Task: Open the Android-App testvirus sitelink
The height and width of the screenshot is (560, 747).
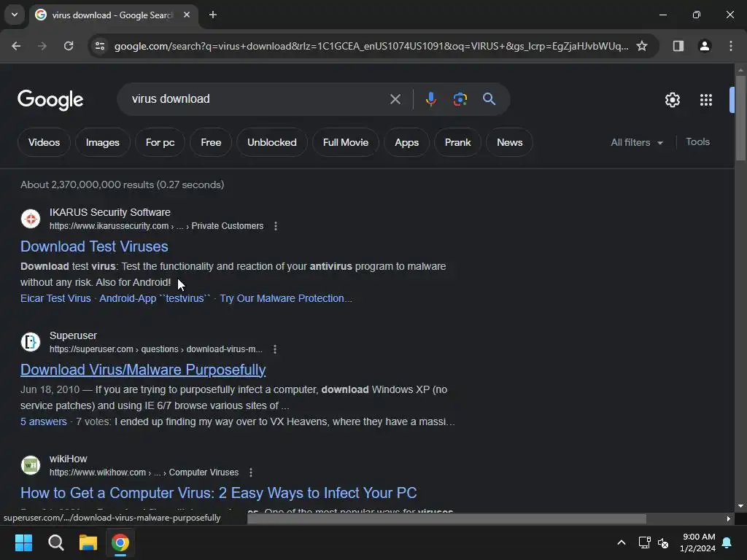Action: tap(155, 298)
